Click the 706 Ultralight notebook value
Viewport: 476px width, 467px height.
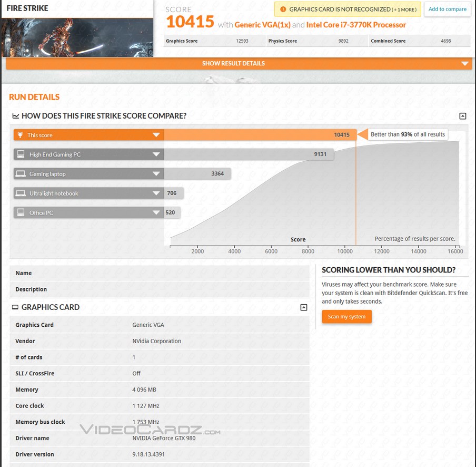(172, 193)
